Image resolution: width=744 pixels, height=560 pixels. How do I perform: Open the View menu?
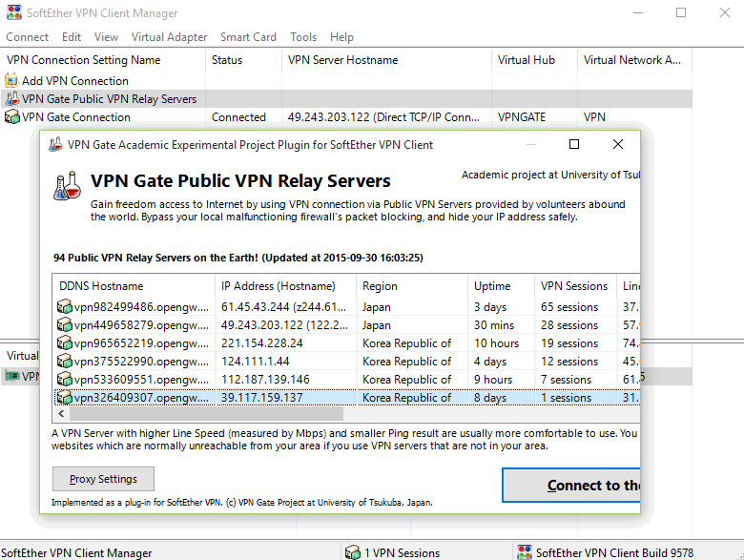pos(106,37)
